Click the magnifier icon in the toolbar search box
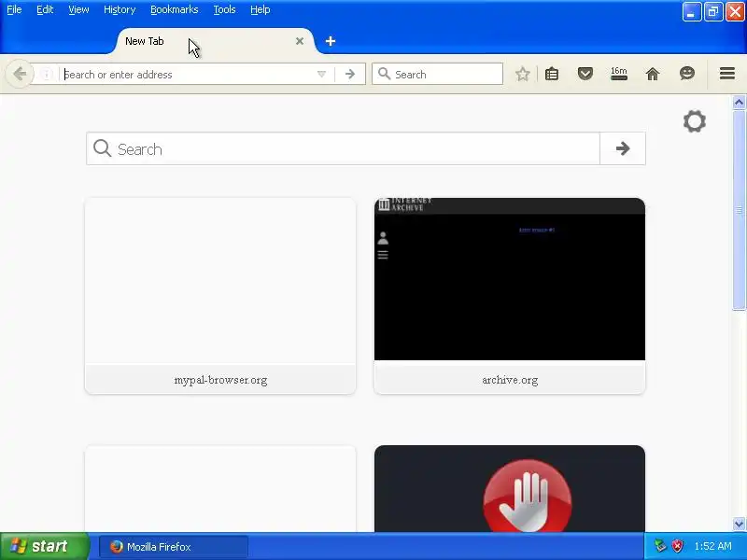The height and width of the screenshot is (560, 747). tap(384, 74)
